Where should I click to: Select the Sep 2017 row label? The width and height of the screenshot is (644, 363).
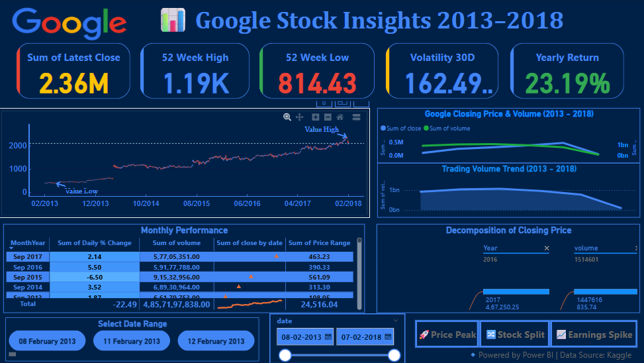coord(28,256)
